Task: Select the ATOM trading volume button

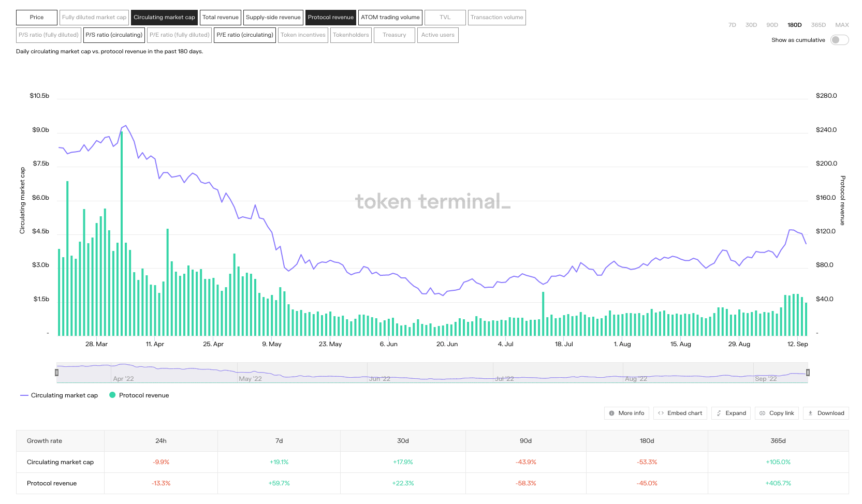Action: (390, 18)
